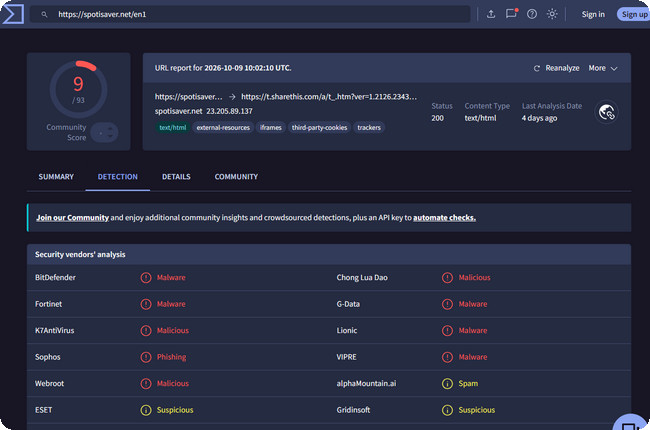Click the Sophos alert icon
This screenshot has height=430, width=650.
point(146,357)
